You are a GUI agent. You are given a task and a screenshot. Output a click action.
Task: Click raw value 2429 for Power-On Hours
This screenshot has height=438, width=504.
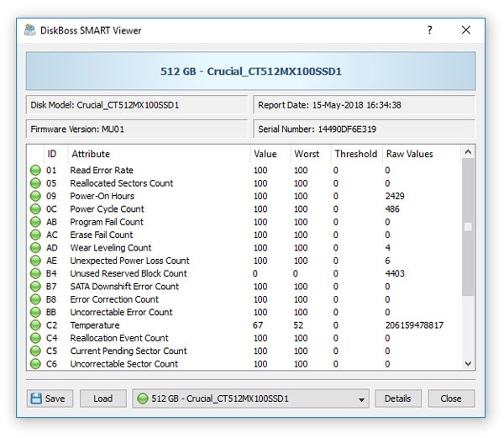click(x=395, y=196)
